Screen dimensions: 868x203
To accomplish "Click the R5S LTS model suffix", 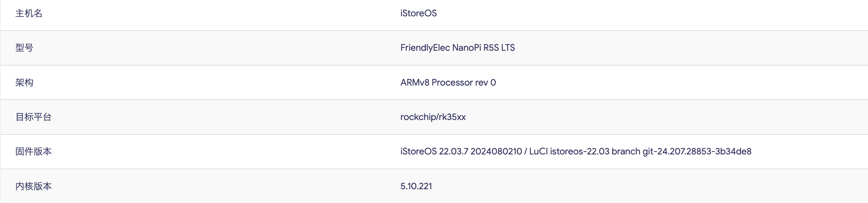I will point(499,48).
